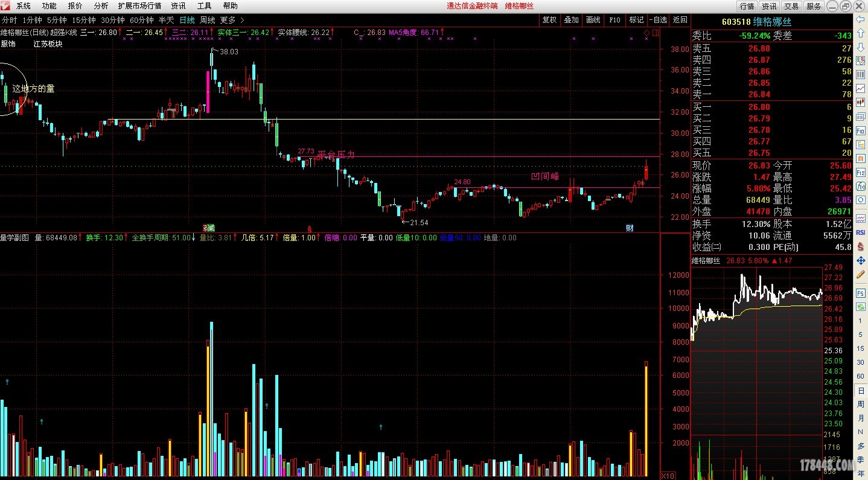Open the candlestick chart icon in right sidebar
This screenshot has width=868, height=480.
point(860,102)
